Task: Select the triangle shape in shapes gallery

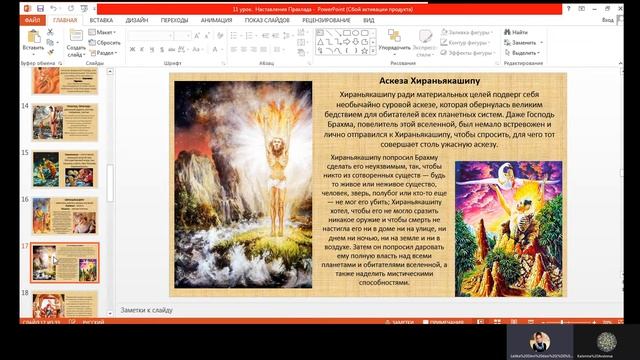Action: click(x=320, y=42)
